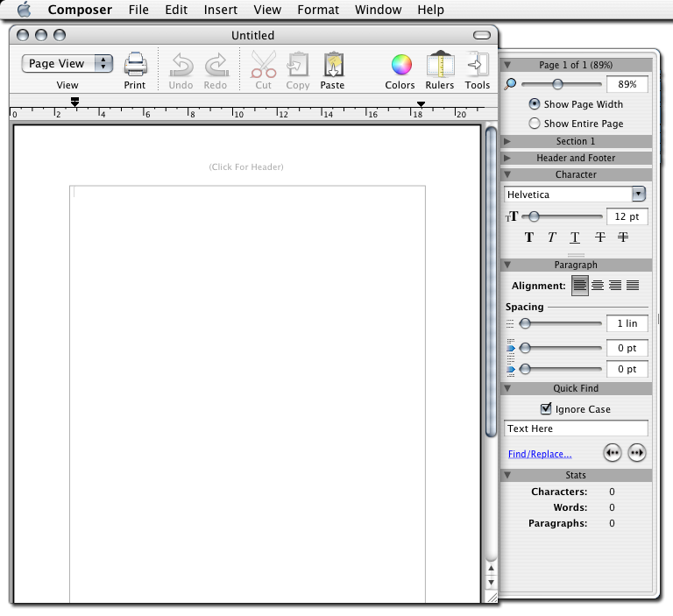The image size is (673, 616).
Task: Click the scrollbar up arrow
Action: click(x=491, y=569)
